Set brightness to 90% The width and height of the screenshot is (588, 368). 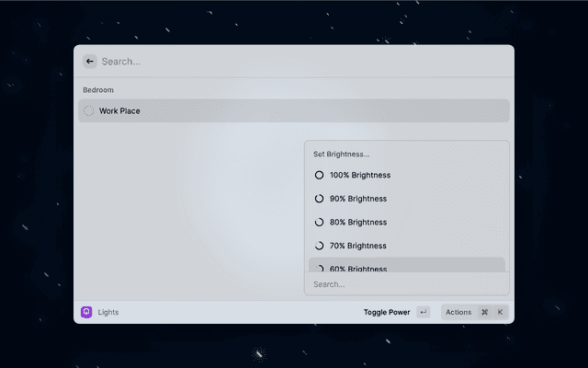click(x=358, y=199)
